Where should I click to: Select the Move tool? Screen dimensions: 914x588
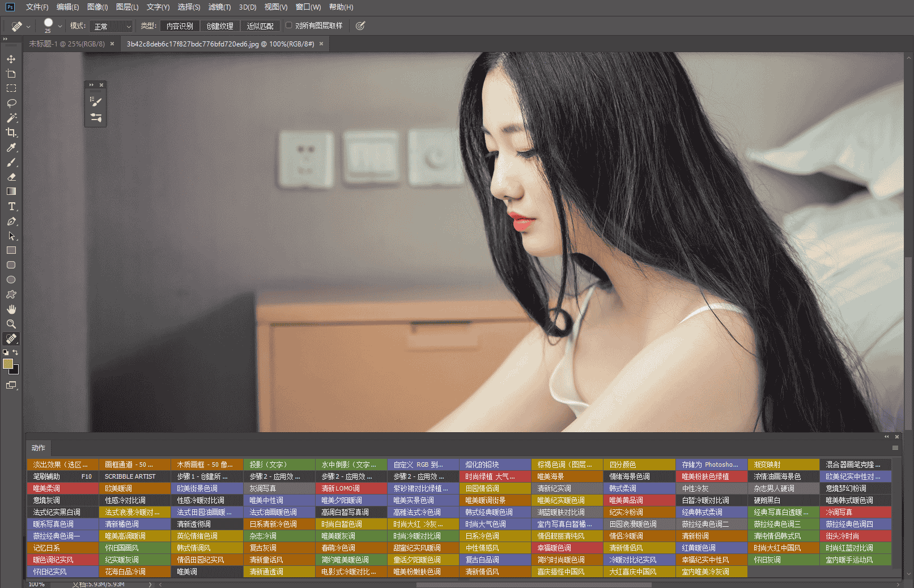click(11, 59)
